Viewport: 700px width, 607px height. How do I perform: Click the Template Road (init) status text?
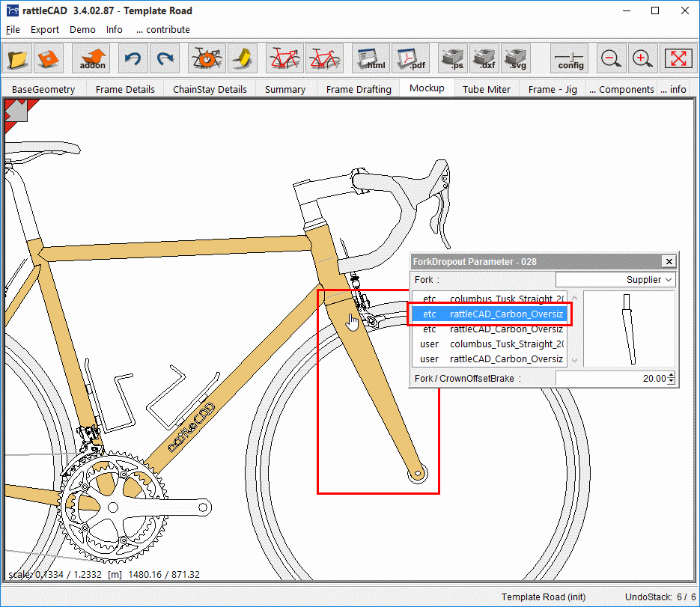click(x=543, y=597)
